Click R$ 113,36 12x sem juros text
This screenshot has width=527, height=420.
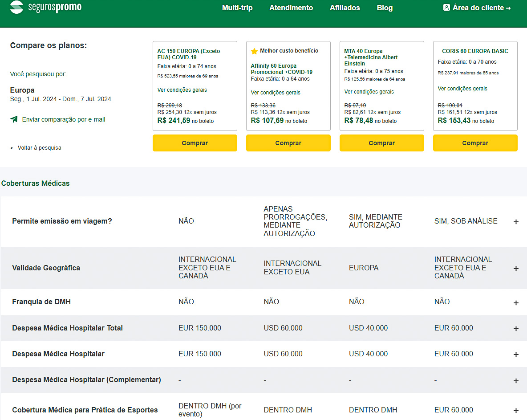coord(280,112)
